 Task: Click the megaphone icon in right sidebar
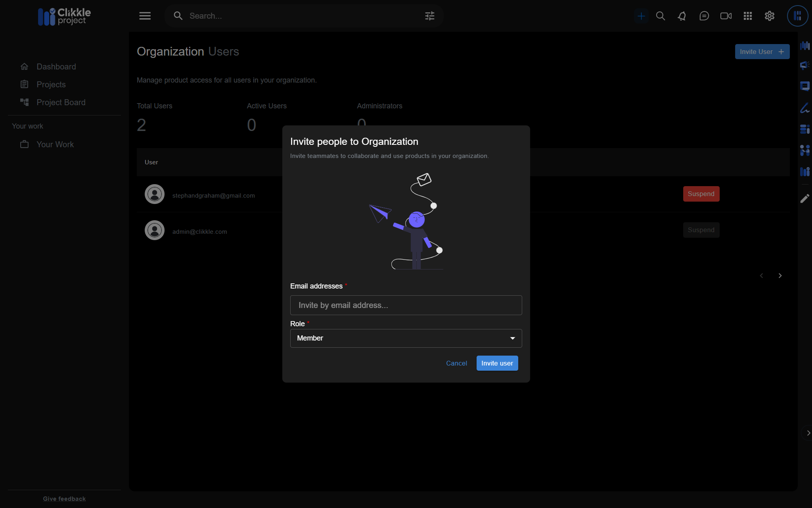[x=804, y=65]
